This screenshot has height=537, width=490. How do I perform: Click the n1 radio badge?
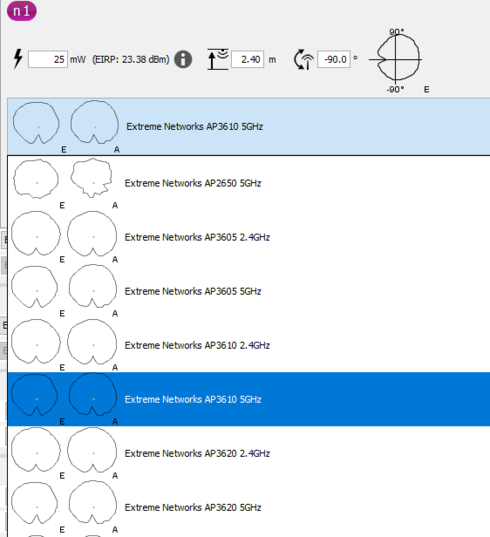[22, 11]
